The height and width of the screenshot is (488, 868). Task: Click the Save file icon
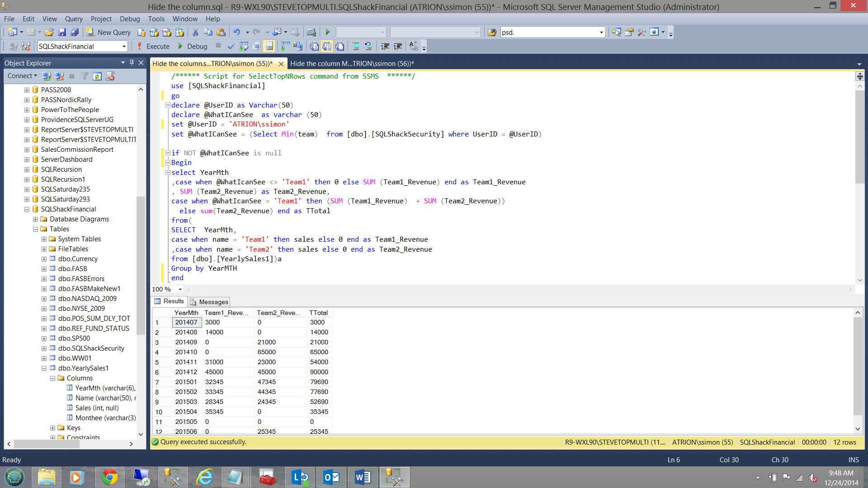62,32
